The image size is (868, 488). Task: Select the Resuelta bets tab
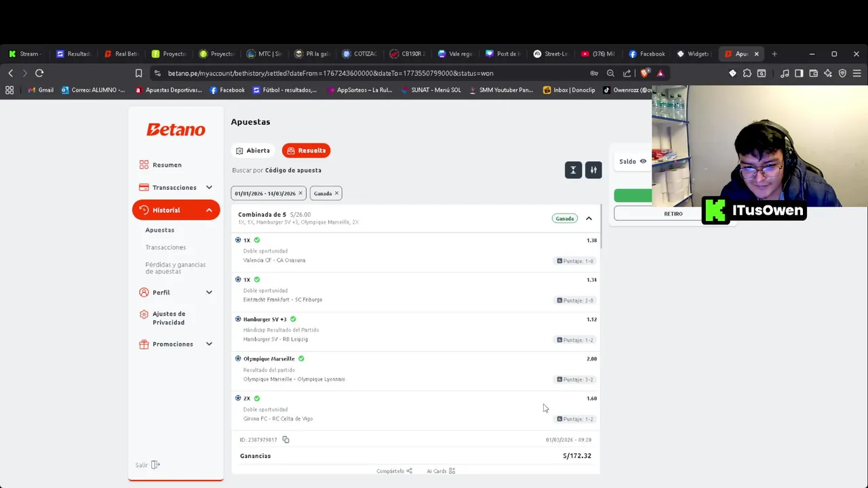tap(307, 150)
